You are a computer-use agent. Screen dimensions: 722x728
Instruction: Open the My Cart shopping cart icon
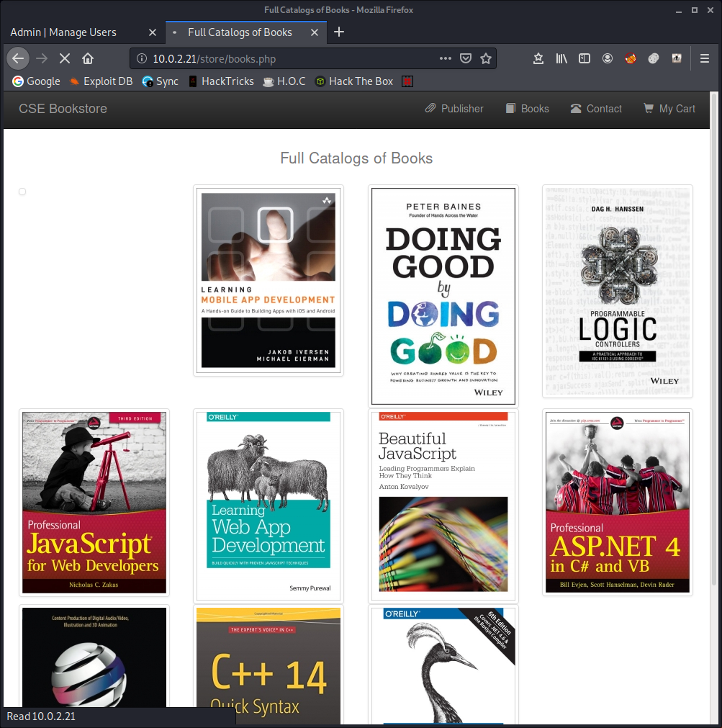[x=649, y=109]
